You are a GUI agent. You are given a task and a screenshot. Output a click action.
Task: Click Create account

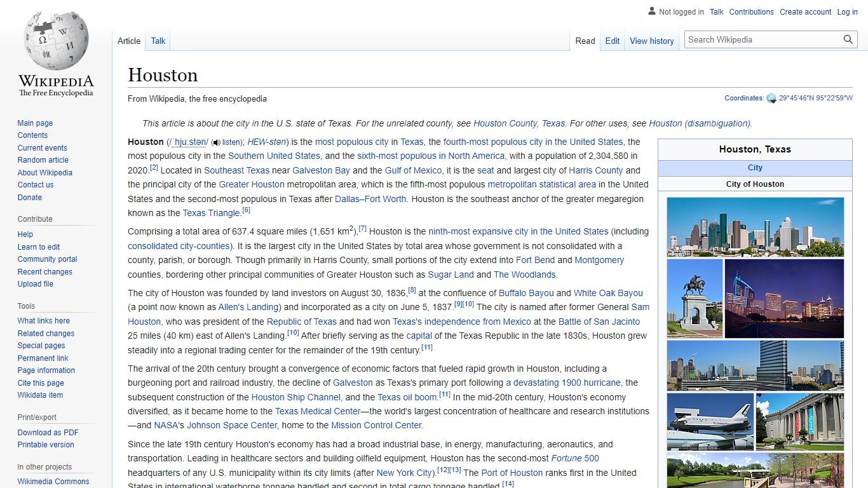pyautogui.click(x=806, y=12)
